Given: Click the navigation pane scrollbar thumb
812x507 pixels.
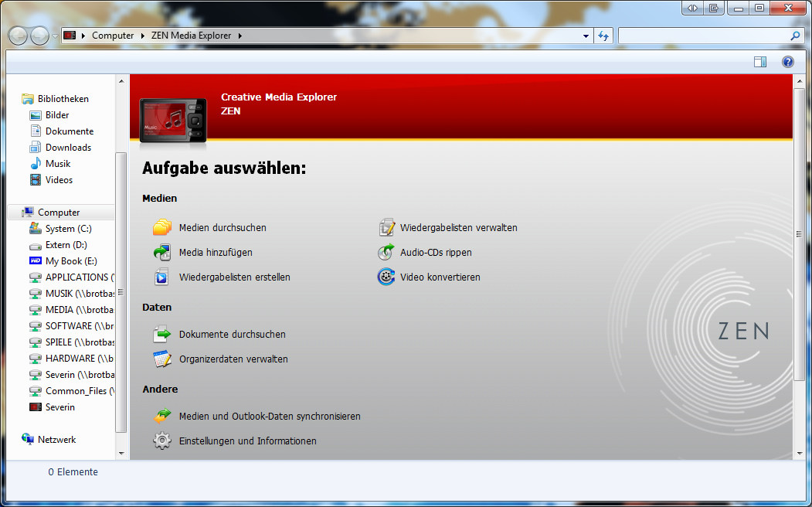Looking at the screenshot, I should [121, 293].
